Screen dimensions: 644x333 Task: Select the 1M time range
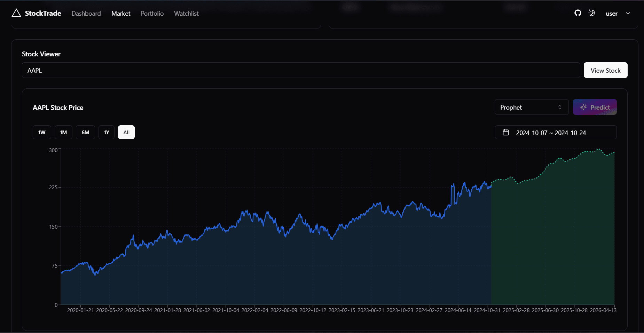[x=63, y=132]
